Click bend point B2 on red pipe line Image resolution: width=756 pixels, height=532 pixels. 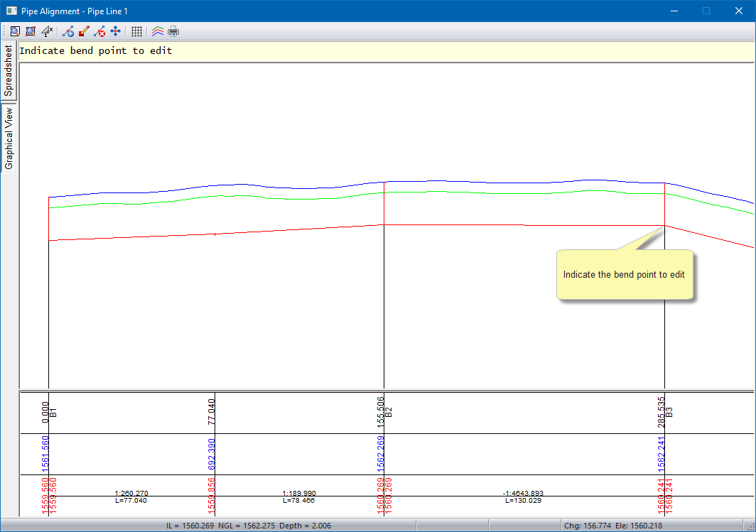click(384, 224)
